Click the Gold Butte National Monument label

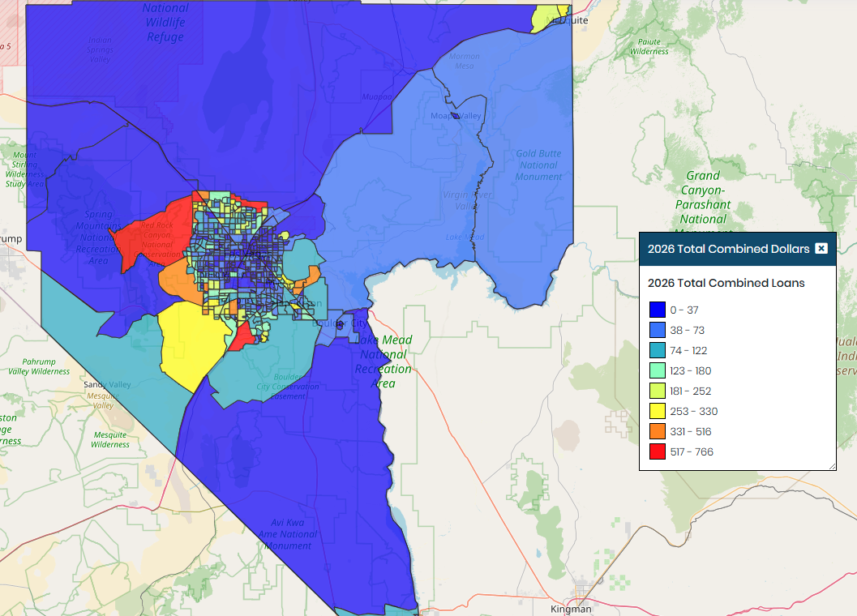(x=538, y=165)
